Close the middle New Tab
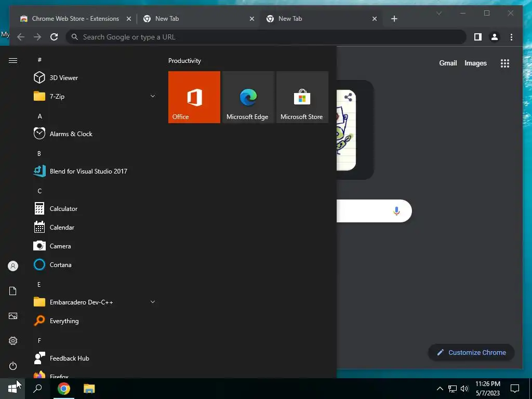Screen dimensions: 532x399 pos(252,19)
